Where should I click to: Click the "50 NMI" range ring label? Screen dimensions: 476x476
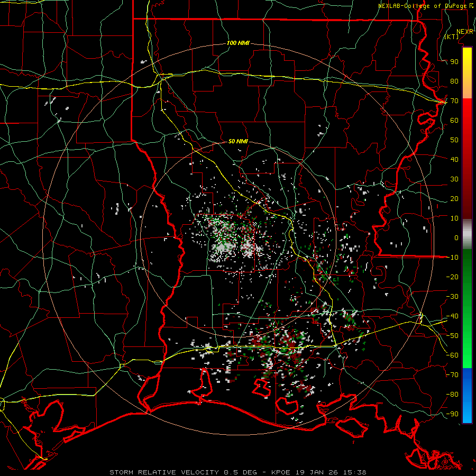(x=238, y=141)
